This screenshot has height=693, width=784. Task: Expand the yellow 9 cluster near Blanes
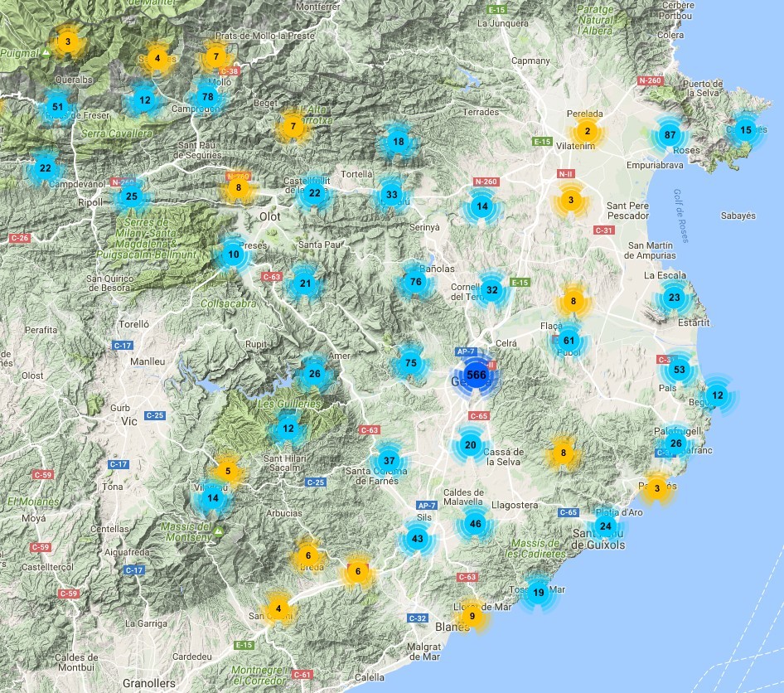(472, 616)
